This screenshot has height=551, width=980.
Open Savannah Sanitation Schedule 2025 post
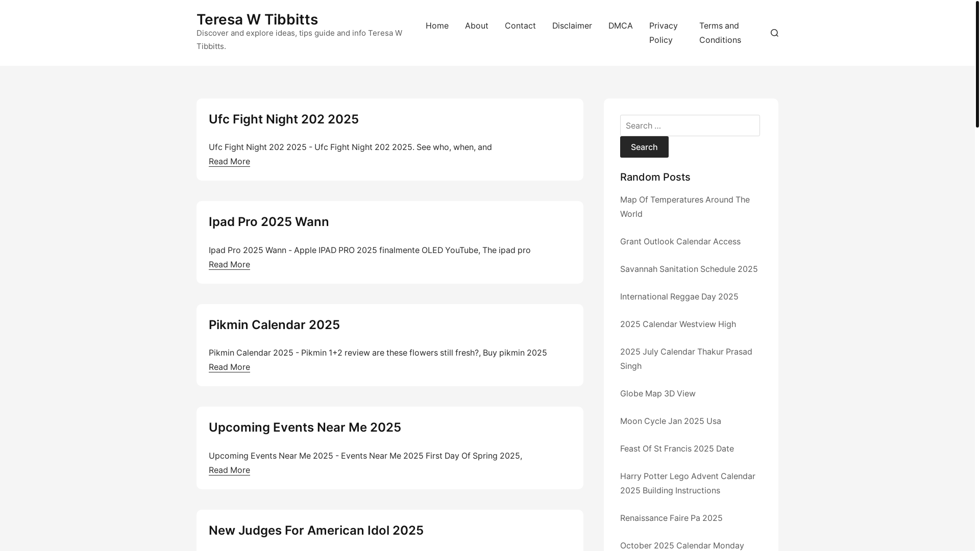[x=689, y=269]
